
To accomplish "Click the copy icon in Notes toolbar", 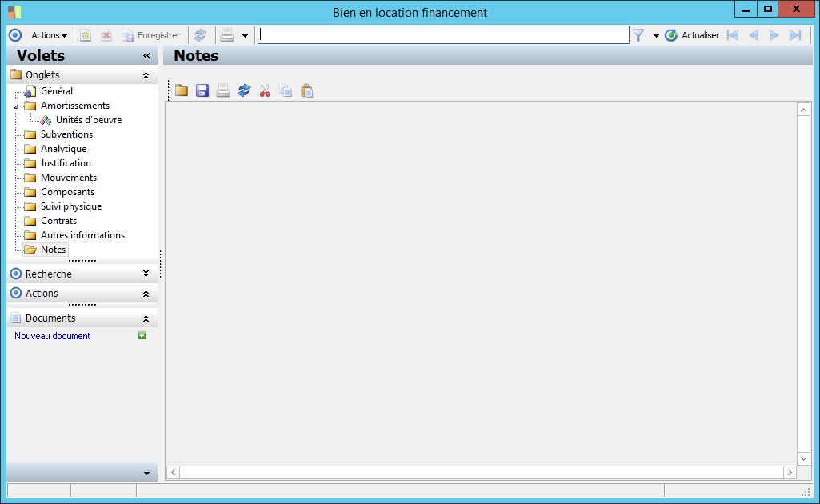I will [x=286, y=90].
